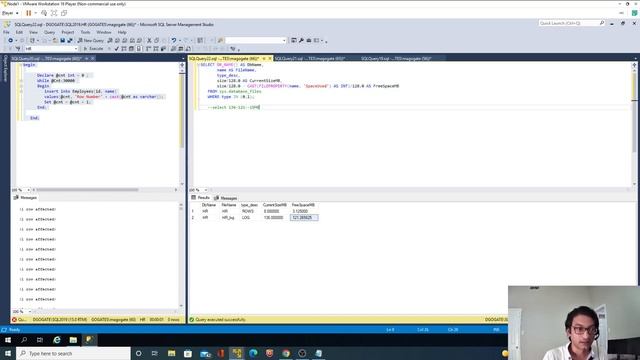Image resolution: width=640 pixels, height=360 pixels.
Task: Open the toolbar search combo box dropdown
Action: tap(284, 40)
